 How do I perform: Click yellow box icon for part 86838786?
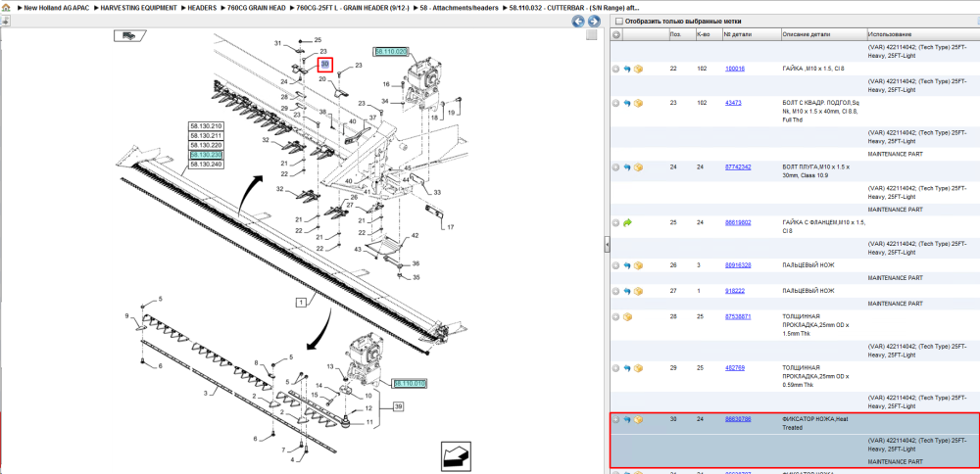(x=638, y=420)
